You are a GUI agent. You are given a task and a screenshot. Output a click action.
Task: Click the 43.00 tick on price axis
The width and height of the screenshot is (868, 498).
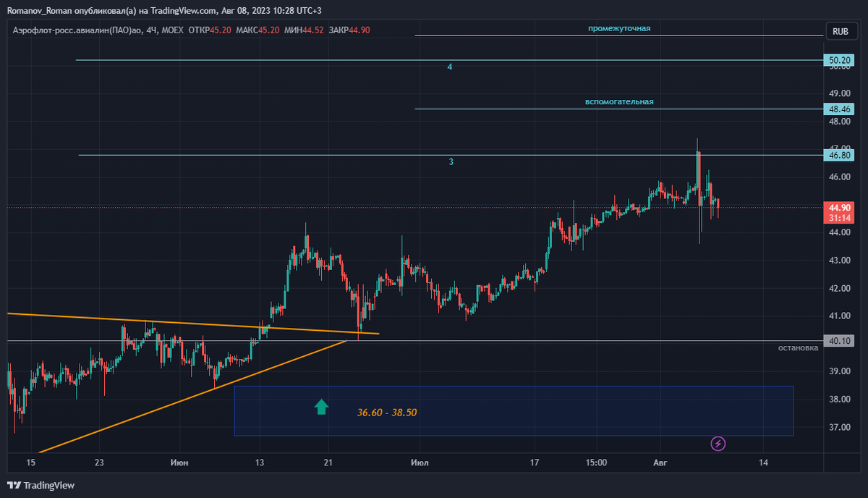click(x=839, y=261)
